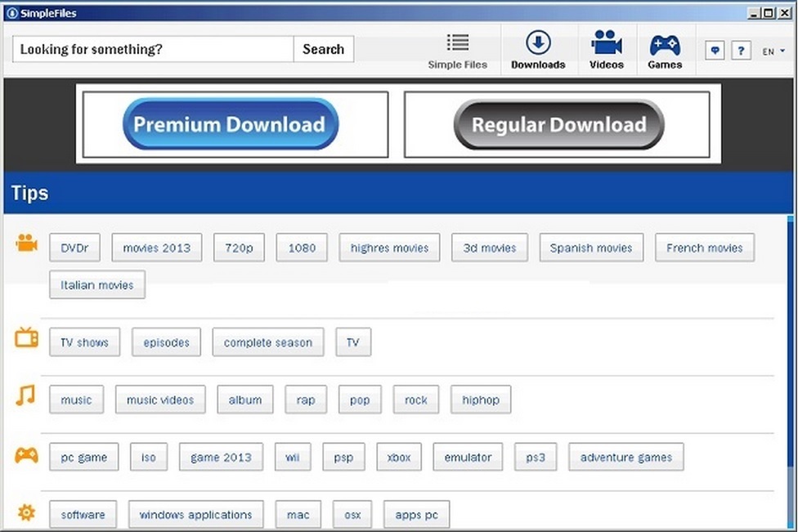This screenshot has width=798, height=532.
Task: Pick the 'wii' tag
Action: point(293,458)
